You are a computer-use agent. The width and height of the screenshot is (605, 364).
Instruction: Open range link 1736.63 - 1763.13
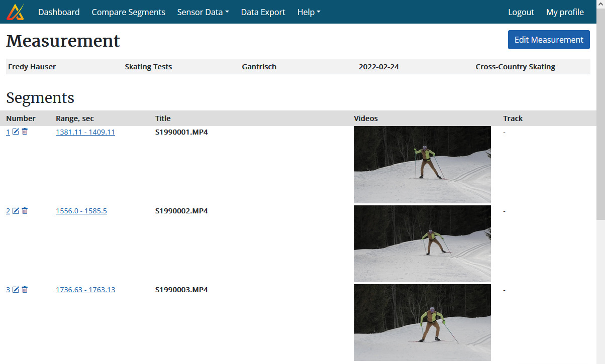85,289
